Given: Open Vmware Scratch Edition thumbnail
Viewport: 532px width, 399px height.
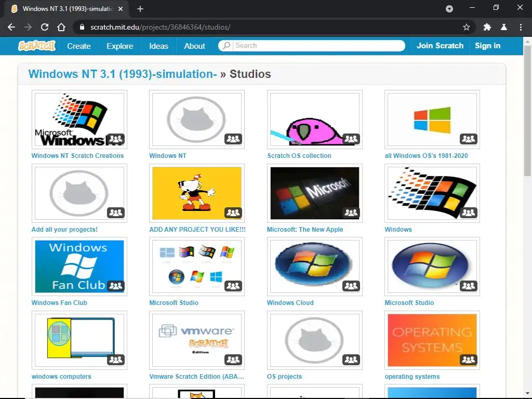Looking at the screenshot, I should coord(197,340).
